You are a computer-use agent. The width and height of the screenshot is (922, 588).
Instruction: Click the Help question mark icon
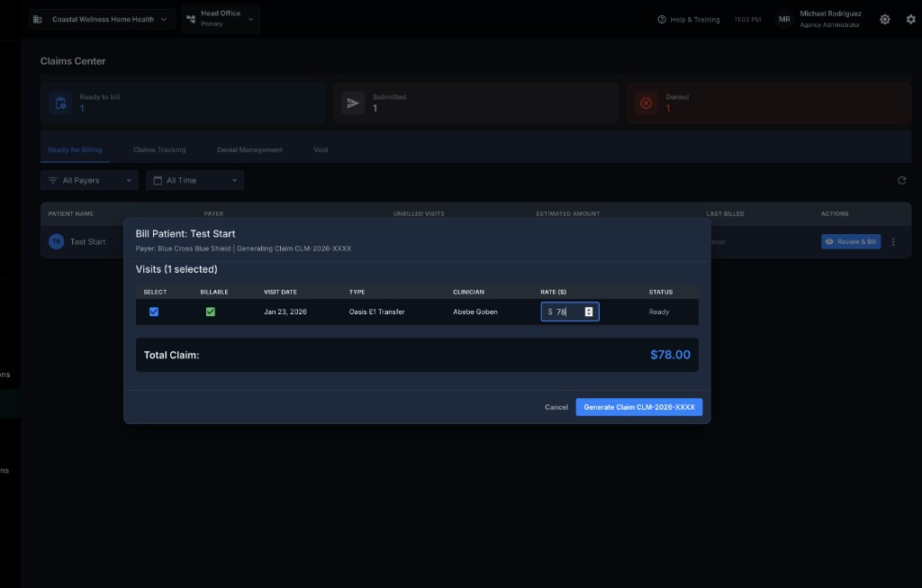pyautogui.click(x=662, y=20)
